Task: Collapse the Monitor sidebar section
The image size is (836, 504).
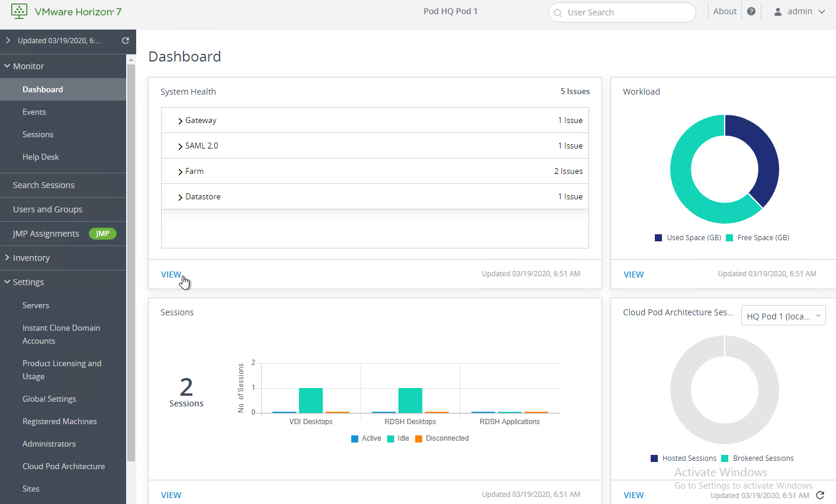Action: tap(7, 66)
